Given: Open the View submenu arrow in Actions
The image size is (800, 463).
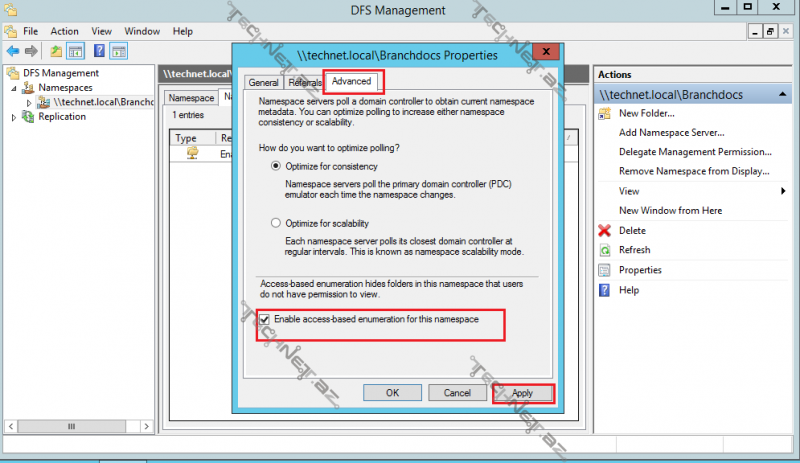Looking at the screenshot, I should point(782,191).
